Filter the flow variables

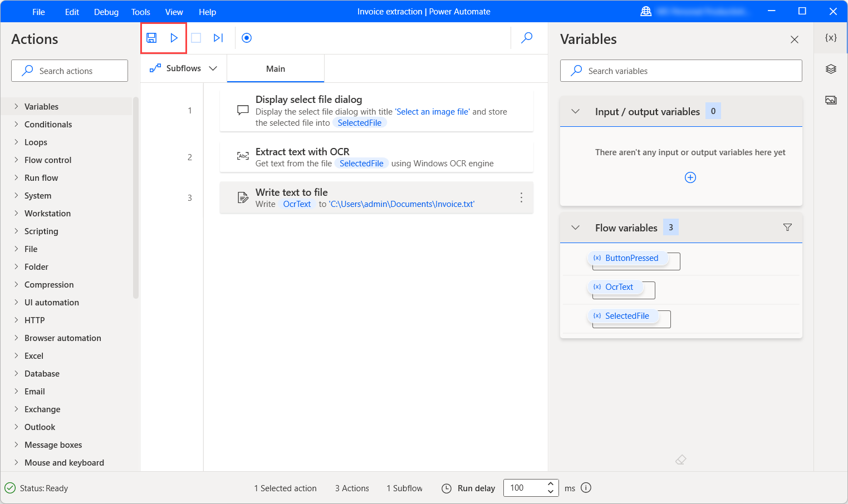[787, 228]
